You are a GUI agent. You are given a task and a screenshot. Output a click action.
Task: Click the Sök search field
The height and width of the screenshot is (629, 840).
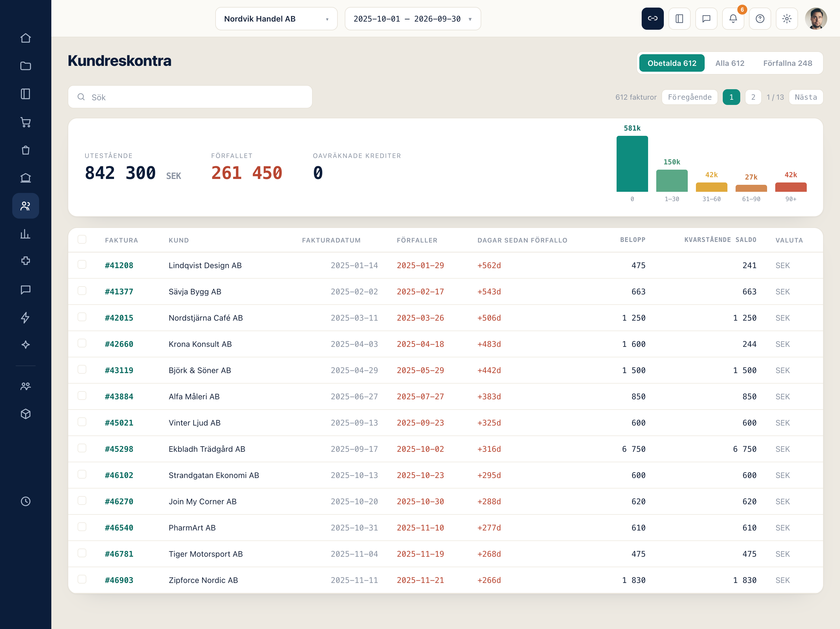(190, 97)
